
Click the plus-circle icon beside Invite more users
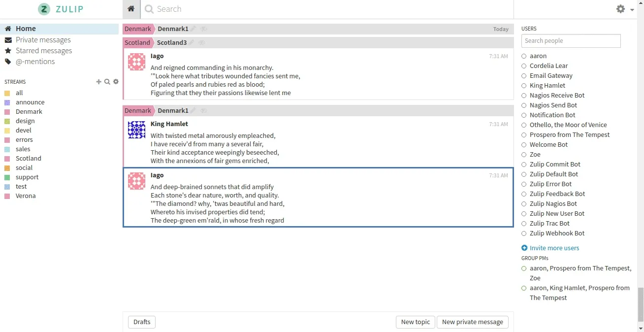click(524, 248)
